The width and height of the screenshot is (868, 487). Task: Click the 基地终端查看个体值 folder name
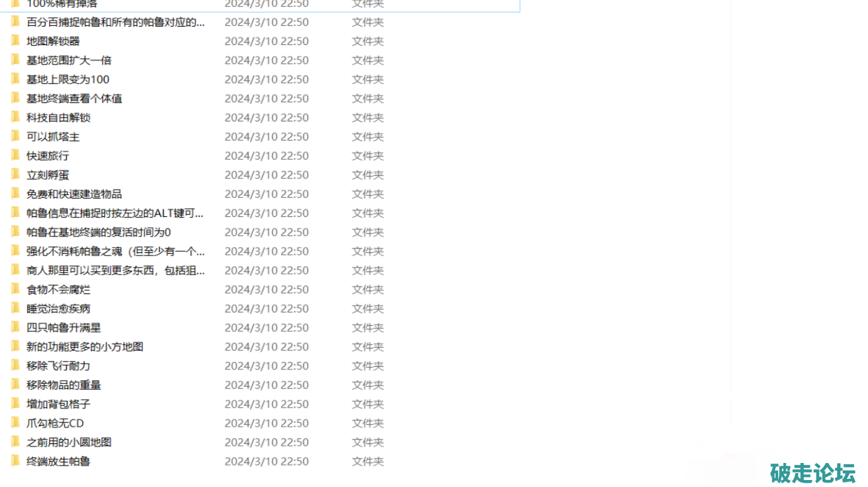pos(74,98)
